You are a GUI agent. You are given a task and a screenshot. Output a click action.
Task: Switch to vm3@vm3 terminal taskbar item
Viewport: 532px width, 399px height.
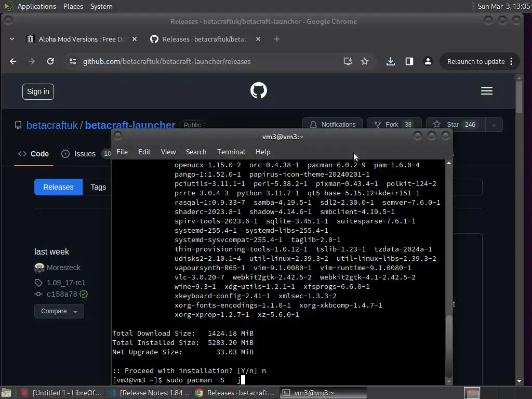pyautogui.click(x=323, y=393)
